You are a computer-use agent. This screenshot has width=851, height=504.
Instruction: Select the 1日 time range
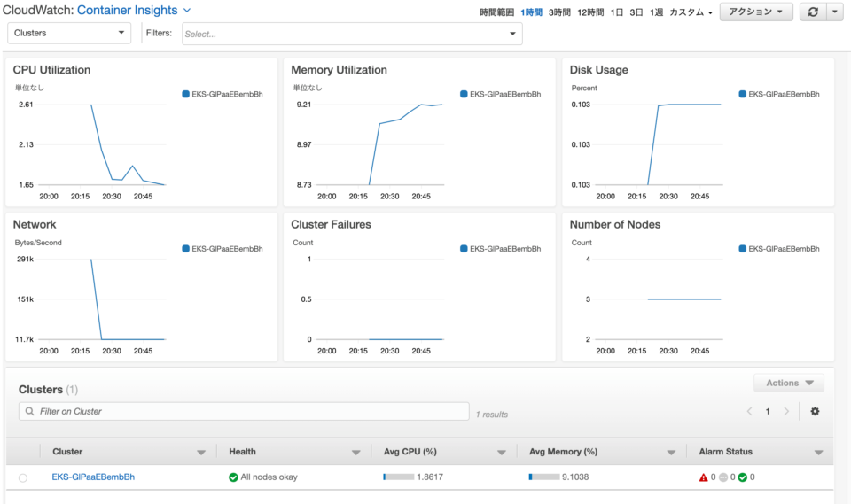point(617,12)
